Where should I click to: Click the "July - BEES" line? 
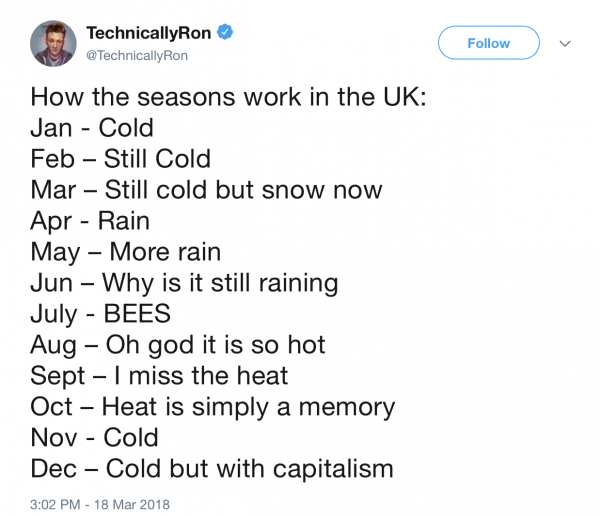[100, 314]
